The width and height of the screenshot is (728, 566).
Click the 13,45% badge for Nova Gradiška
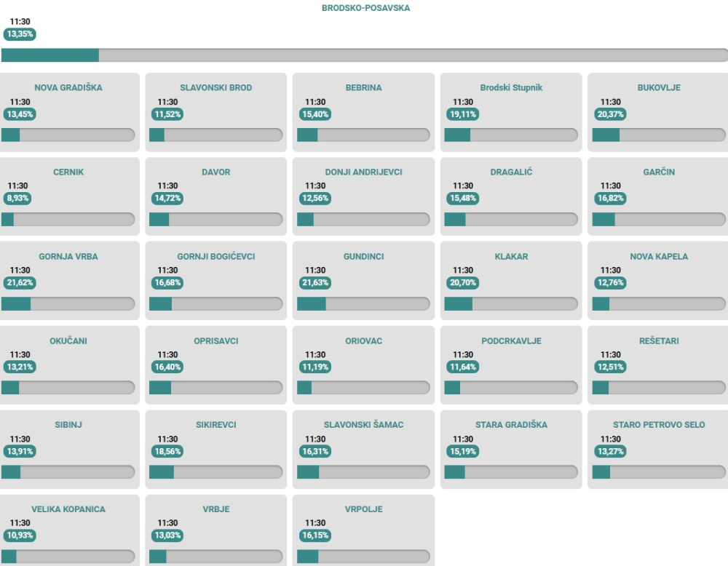(20, 114)
